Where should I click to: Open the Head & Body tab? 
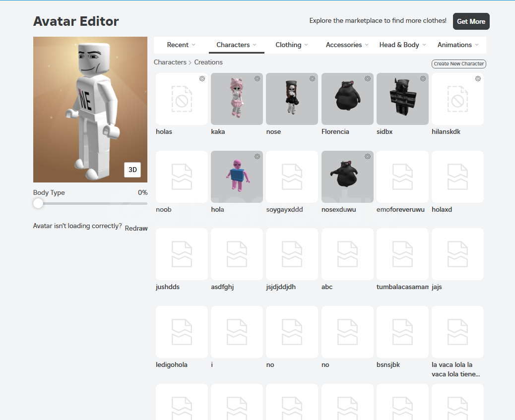point(402,45)
